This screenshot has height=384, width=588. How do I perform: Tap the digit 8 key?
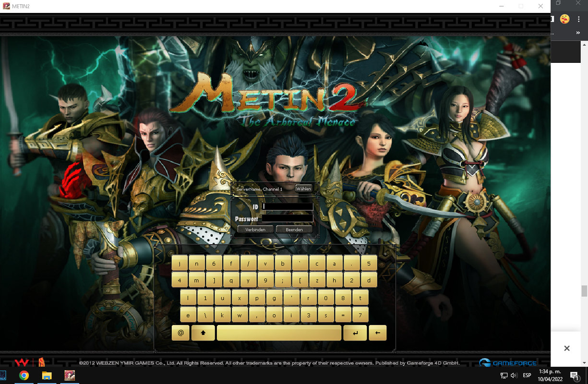[x=343, y=298]
